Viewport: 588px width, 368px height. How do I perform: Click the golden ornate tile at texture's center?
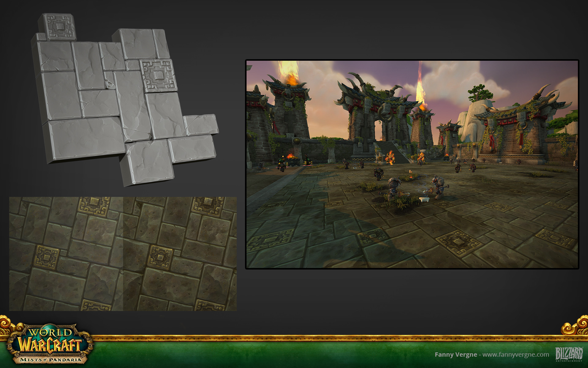point(160,257)
